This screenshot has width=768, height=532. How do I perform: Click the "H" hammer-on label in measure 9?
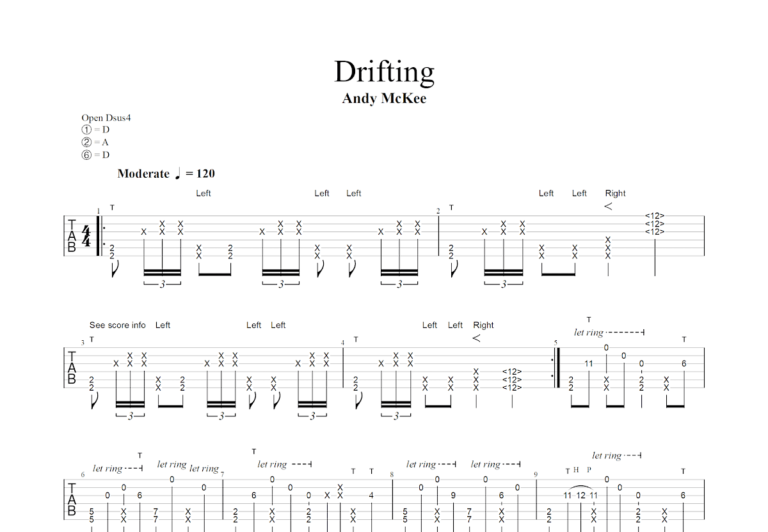pyautogui.click(x=576, y=470)
